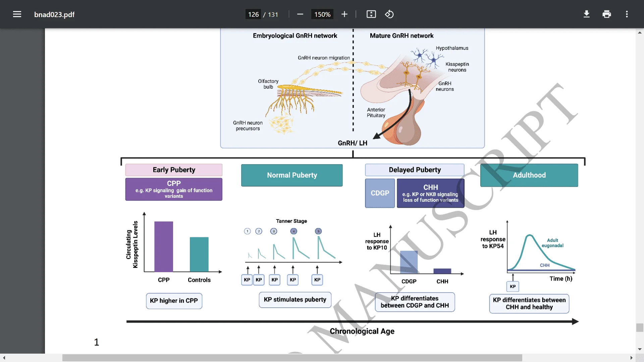
Task: Click the CDGP box label
Action: (380, 193)
